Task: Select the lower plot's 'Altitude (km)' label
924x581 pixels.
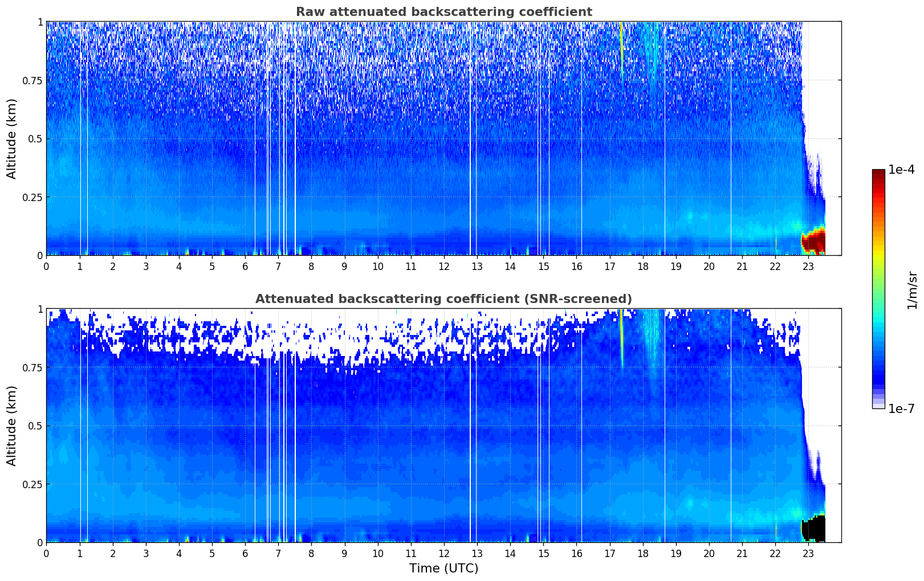Action: [x=12, y=425]
